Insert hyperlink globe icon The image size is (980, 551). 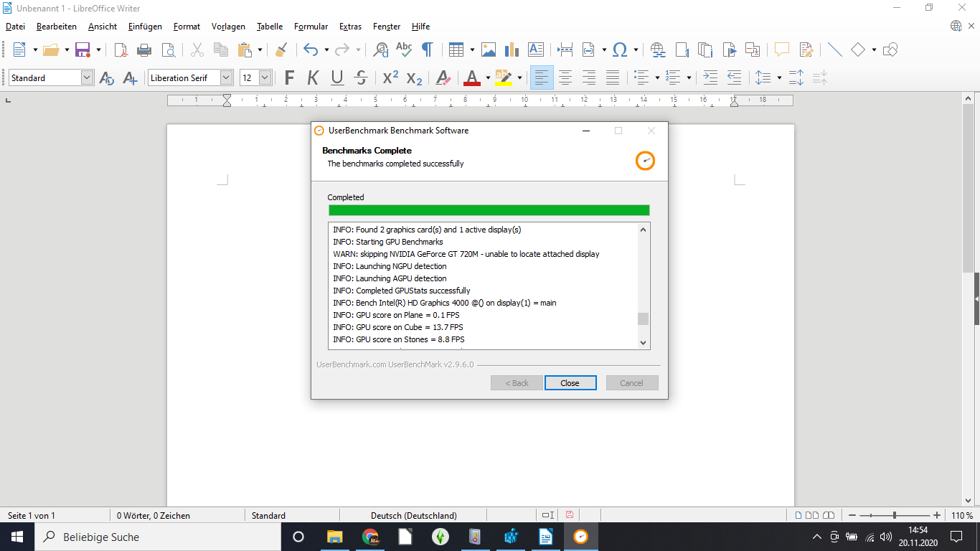pos(658,50)
